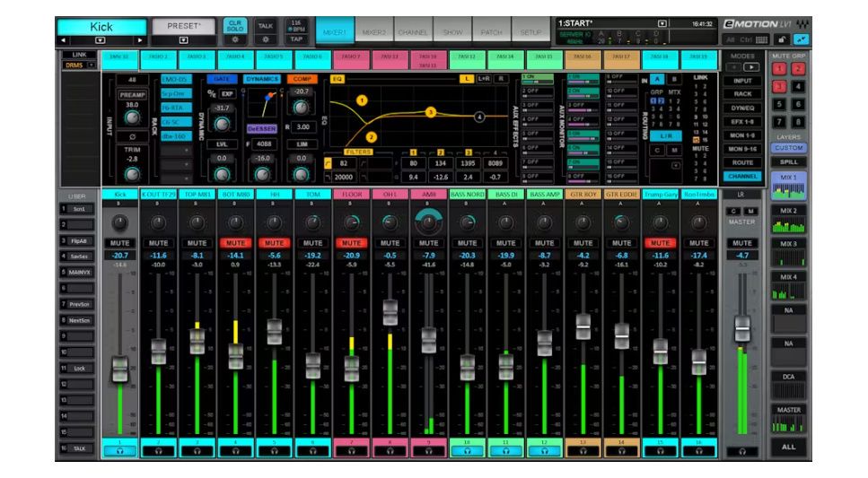Open the PRESET dropdown menu
Image resolution: width=868 pixels, height=478 pixels.
[183, 39]
